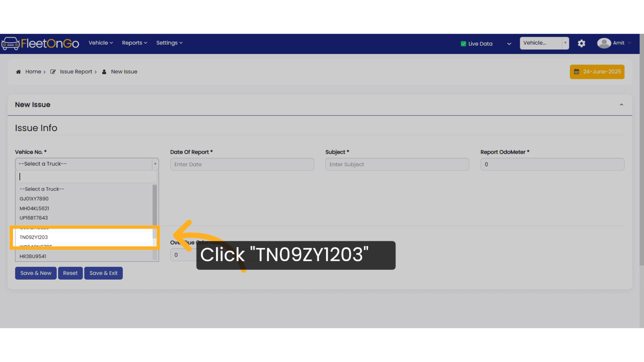This screenshot has height=362, width=644.
Task: Select truck TN09ZY1203
Action: tap(84, 237)
